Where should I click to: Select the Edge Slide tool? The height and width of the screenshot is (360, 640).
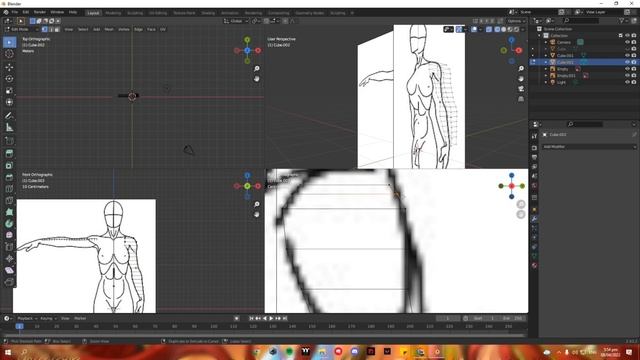click(x=9, y=247)
